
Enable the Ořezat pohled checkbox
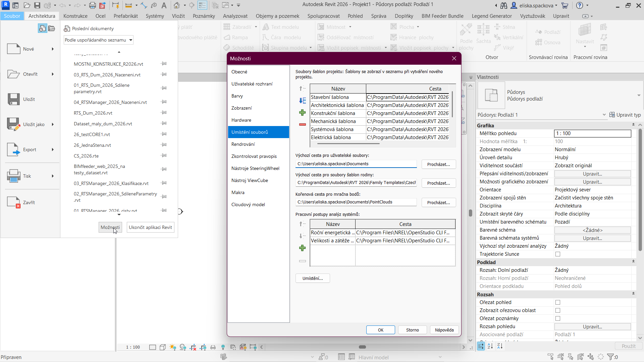pos(558,302)
